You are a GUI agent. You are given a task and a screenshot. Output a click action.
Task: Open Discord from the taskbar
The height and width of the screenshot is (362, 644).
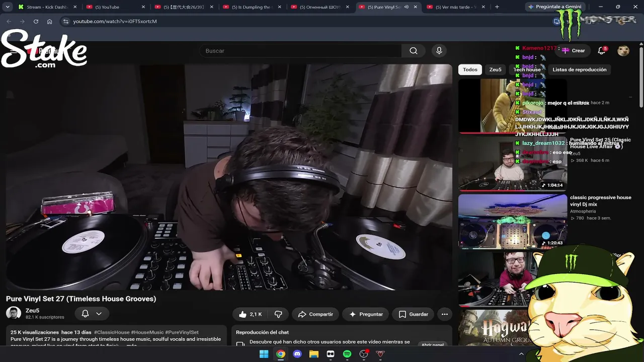point(297,354)
